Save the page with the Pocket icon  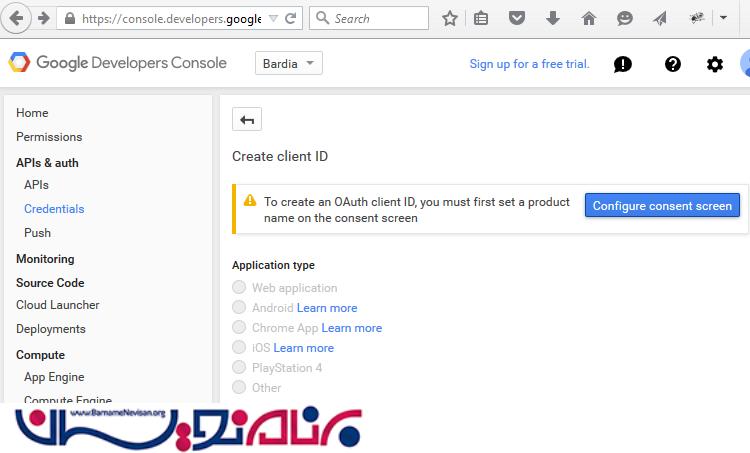[517, 18]
